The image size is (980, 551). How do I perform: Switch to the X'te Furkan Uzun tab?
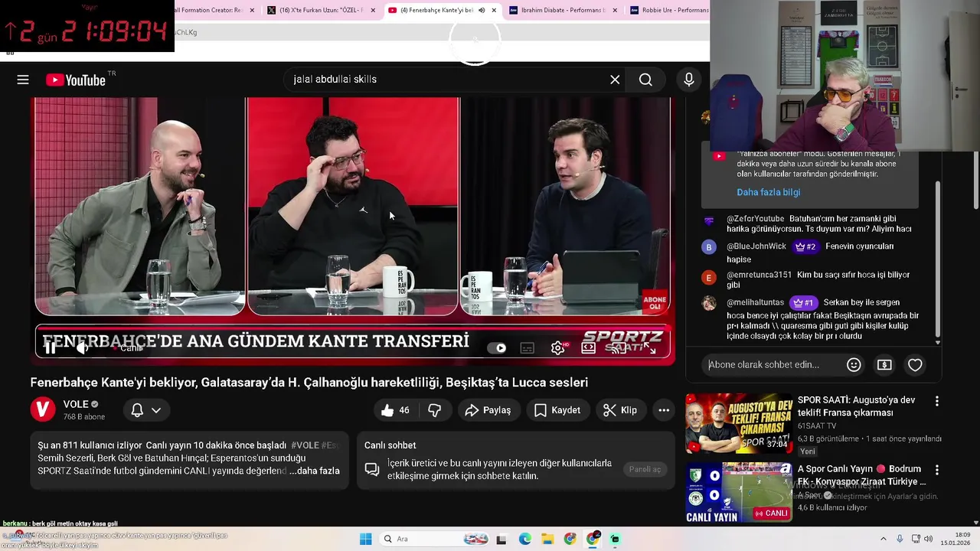(x=322, y=10)
